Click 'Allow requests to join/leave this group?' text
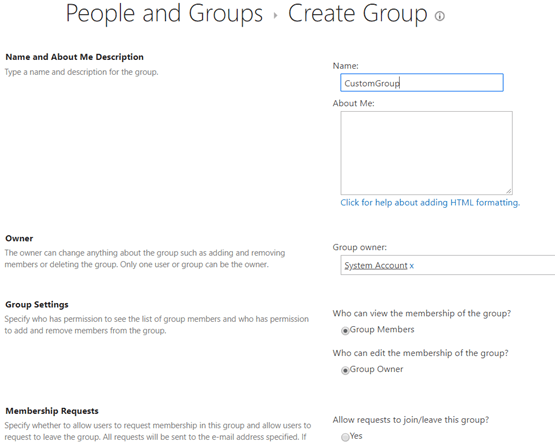 coord(411,420)
